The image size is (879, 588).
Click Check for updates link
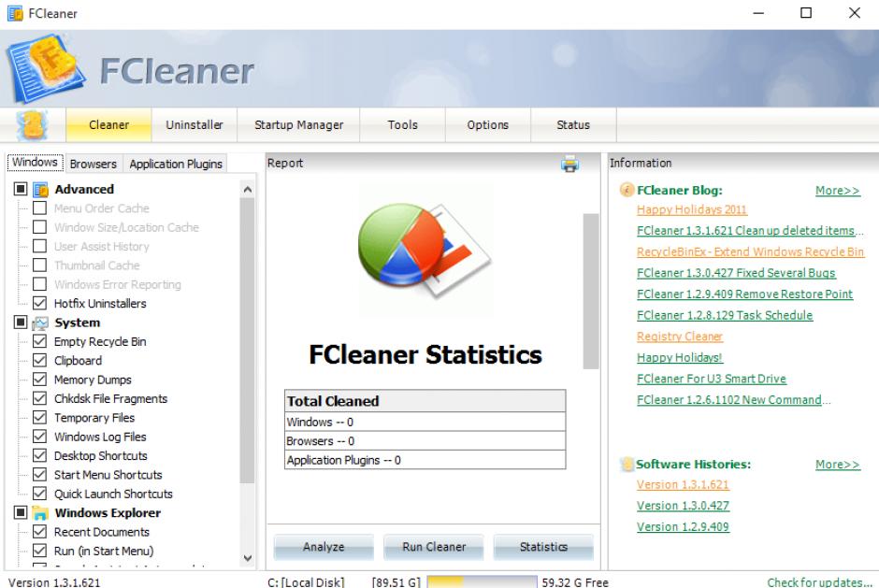[x=819, y=582]
